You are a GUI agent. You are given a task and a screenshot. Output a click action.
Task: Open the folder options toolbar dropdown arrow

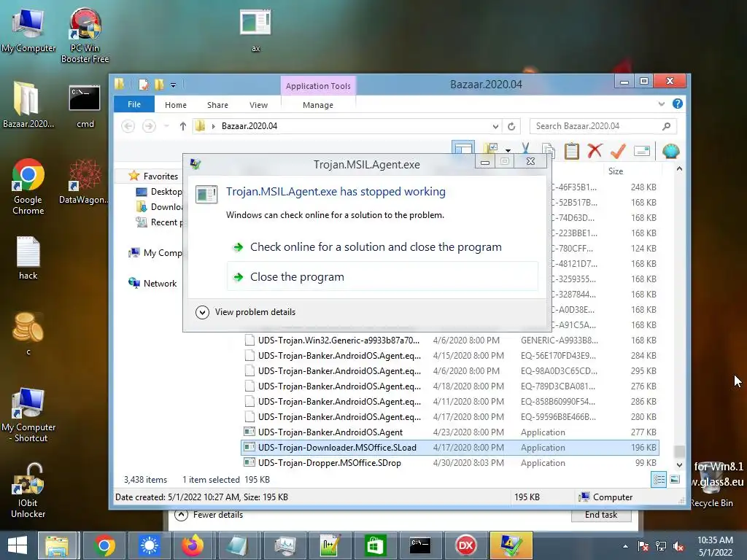point(508,150)
